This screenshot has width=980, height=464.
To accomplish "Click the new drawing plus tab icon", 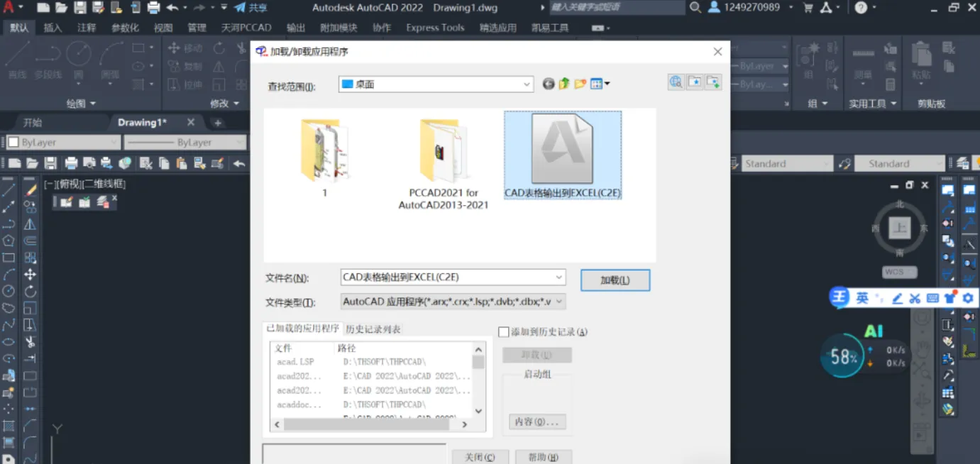I will click(218, 123).
